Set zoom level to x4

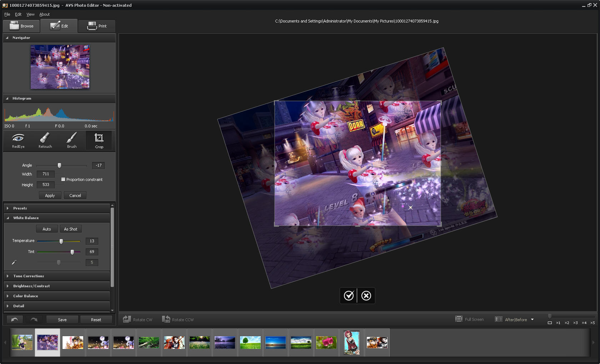[584, 323]
